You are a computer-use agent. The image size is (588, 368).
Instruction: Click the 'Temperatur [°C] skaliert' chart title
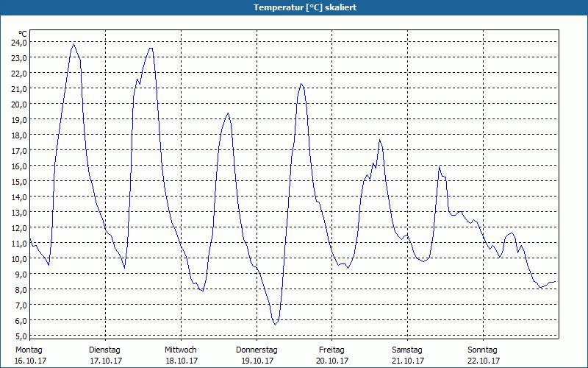tap(305, 7)
